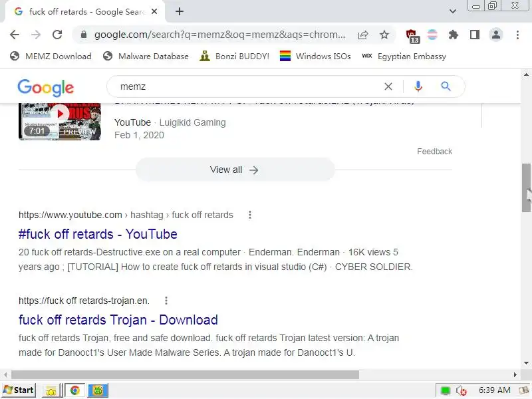Screen dimensions: 532x399
Task: Click the muted volume tray icon
Action: pyautogui.click(x=461, y=391)
